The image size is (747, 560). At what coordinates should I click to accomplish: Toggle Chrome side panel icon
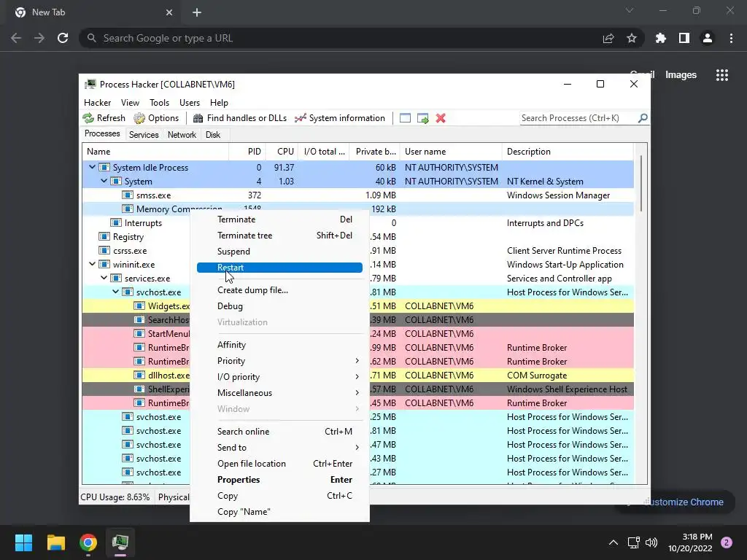[x=684, y=38]
